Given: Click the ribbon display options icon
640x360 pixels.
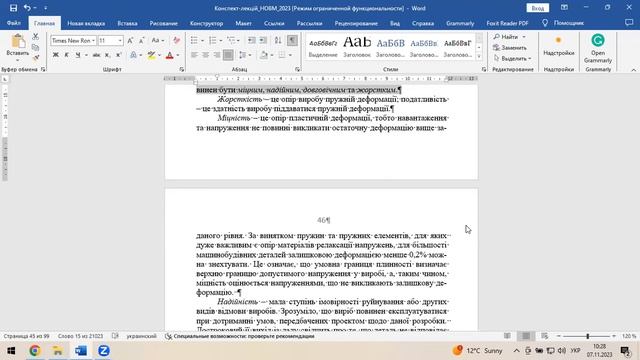Looking at the screenshot, I should pos(564,8).
